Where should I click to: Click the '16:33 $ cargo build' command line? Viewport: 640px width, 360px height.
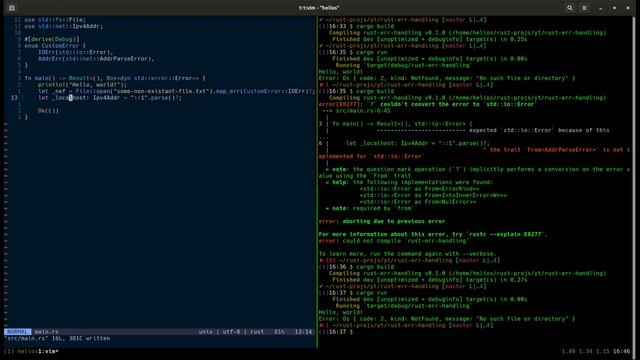pyautogui.click(x=356, y=26)
